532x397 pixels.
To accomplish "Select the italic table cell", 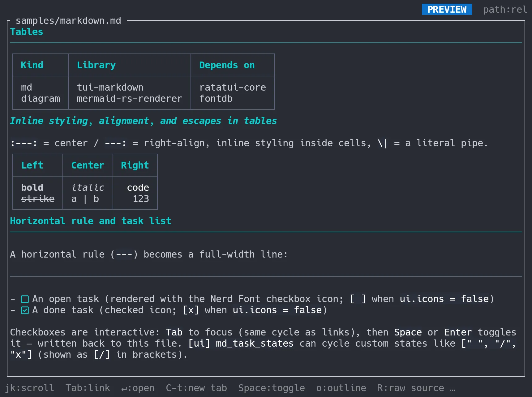I will (x=88, y=187).
